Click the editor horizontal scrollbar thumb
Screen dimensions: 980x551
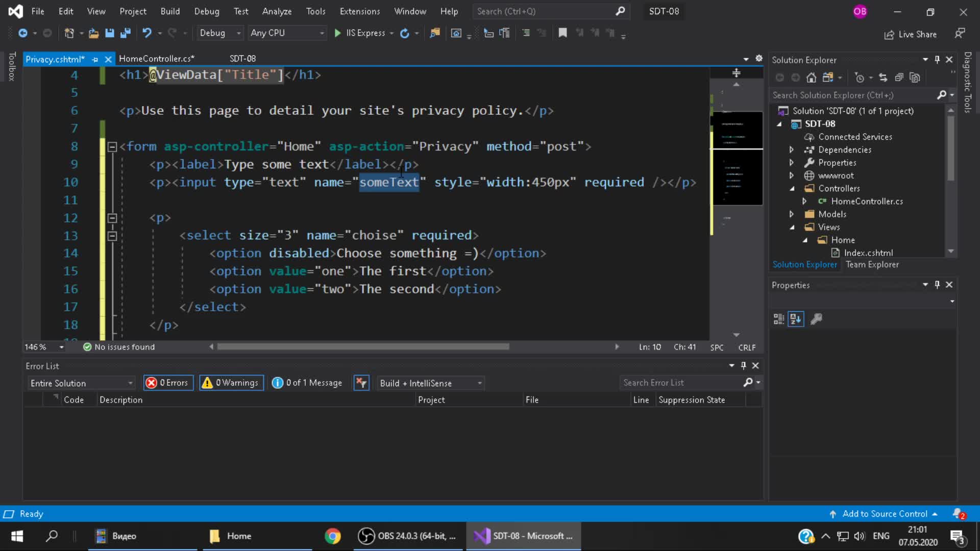pyautogui.click(x=363, y=347)
